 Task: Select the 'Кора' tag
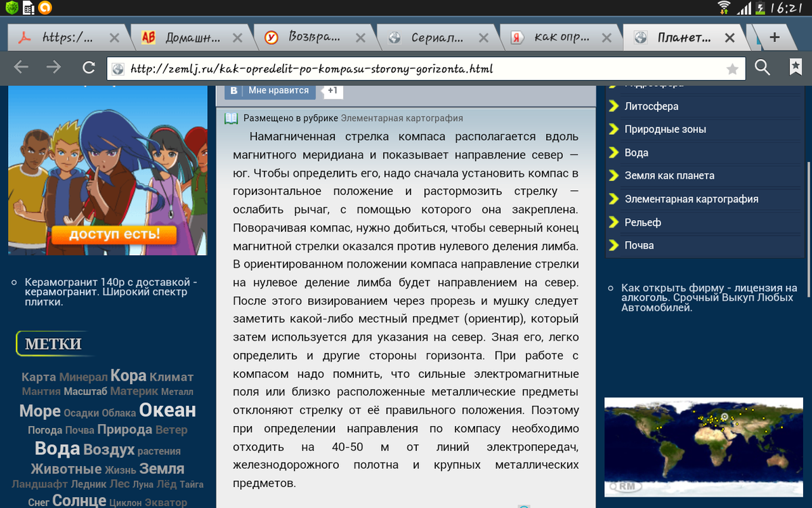tap(129, 375)
